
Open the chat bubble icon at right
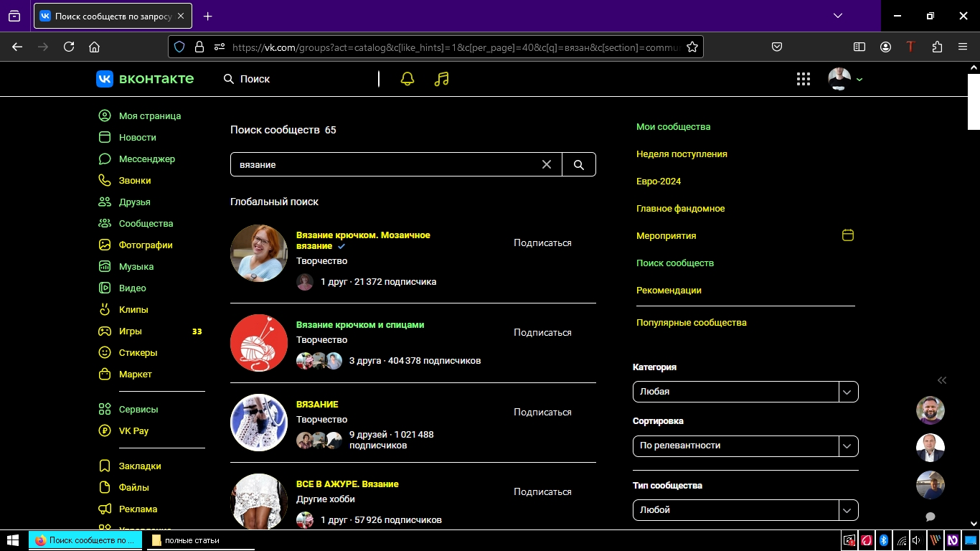pos(930,517)
